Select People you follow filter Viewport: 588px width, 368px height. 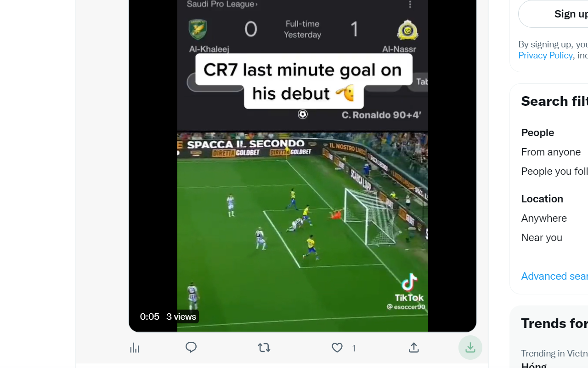[x=554, y=171]
